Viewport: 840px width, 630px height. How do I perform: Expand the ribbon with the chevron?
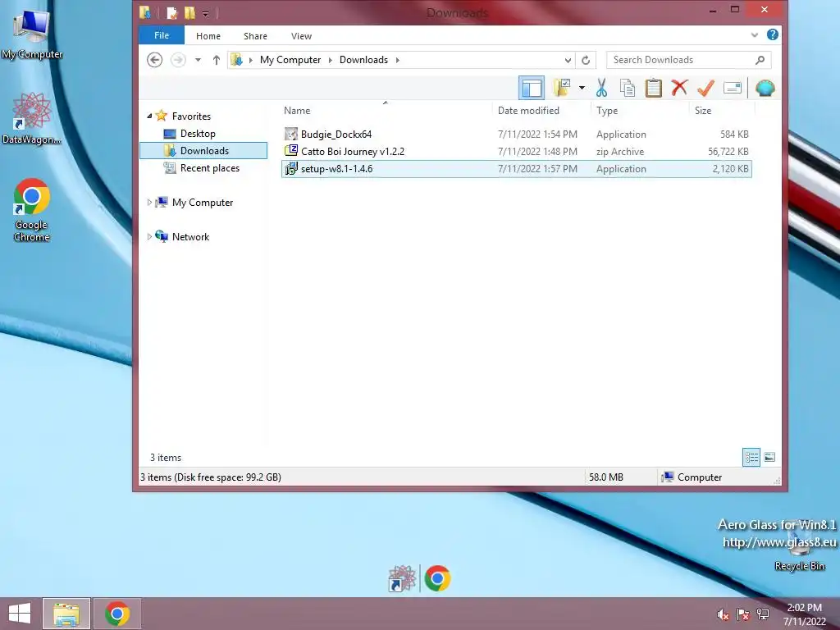(755, 35)
